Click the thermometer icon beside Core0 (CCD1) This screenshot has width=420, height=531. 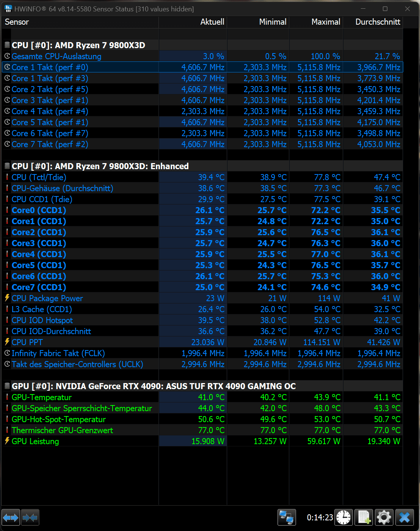tap(7, 210)
